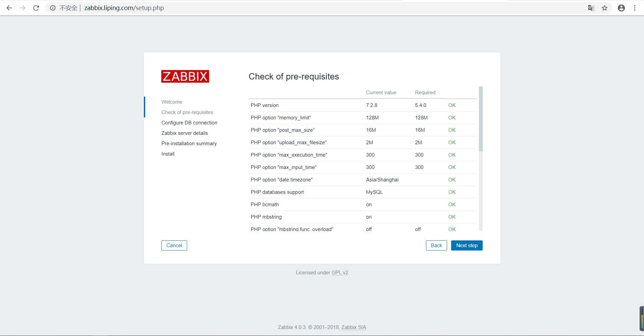Click the 5.4.0 required value cell
This screenshot has width=644, height=336.
[x=421, y=105]
